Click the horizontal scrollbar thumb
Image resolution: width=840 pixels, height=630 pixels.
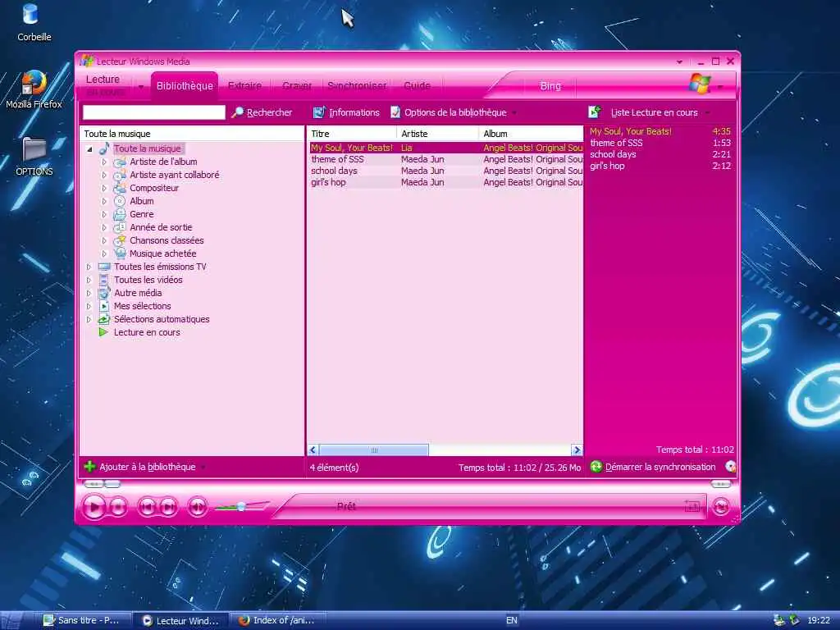pyautogui.click(x=374, y=450)
